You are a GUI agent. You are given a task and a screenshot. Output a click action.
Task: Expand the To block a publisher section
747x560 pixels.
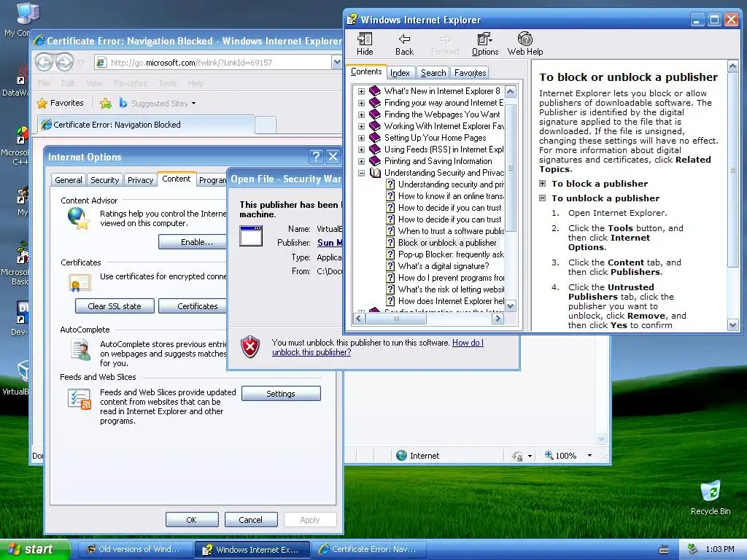[x=542, y=183]
